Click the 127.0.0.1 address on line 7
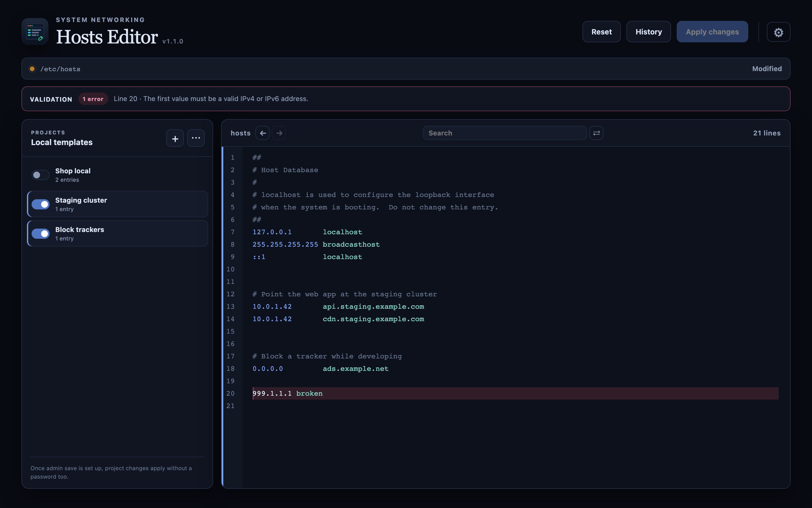 coord(272,232)
